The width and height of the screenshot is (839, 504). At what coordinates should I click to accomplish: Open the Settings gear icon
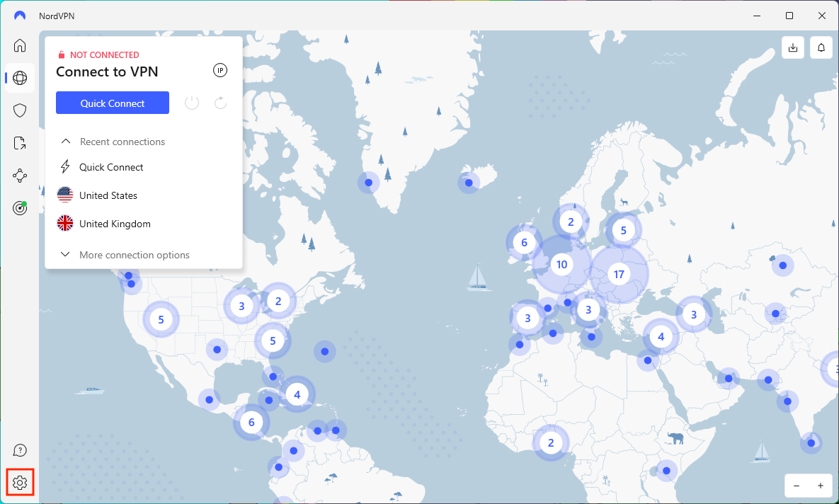tap(20, 483)
